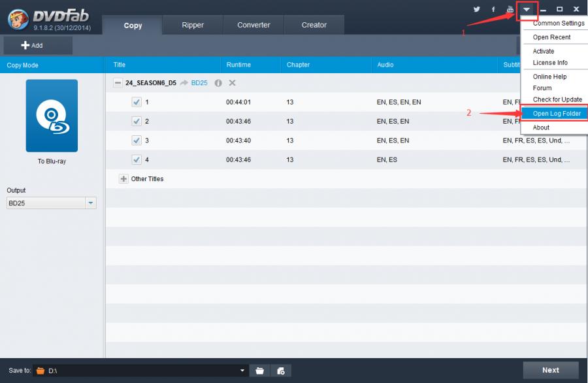Open Online Help from menu
The width and height of the screenshot is (588, 383).
pos(549,76)
